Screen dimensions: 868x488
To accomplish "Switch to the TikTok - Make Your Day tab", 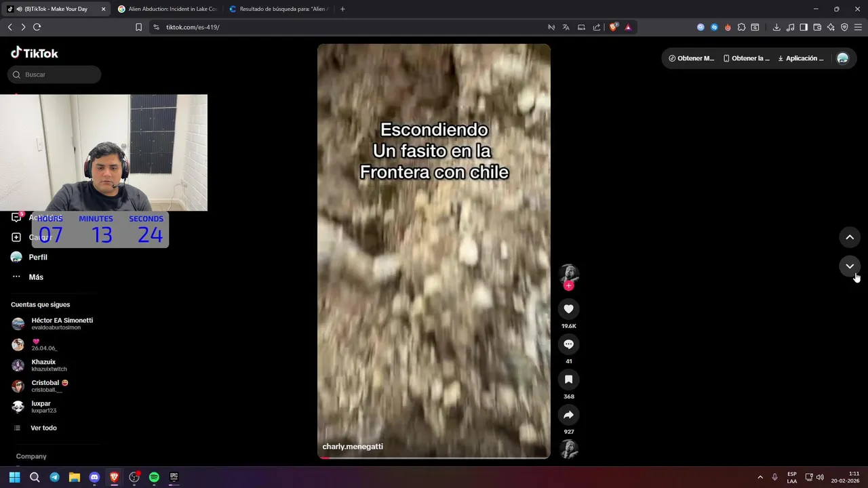I will 56,9.
